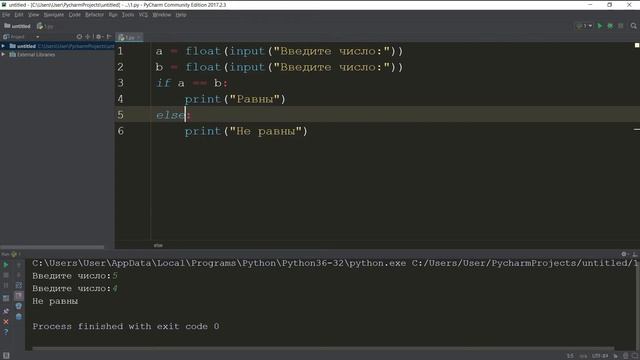This screenshot has height=360, width=640.
Task: Click the 'Process finished with exit code 0' text
Action: point(126,327)
